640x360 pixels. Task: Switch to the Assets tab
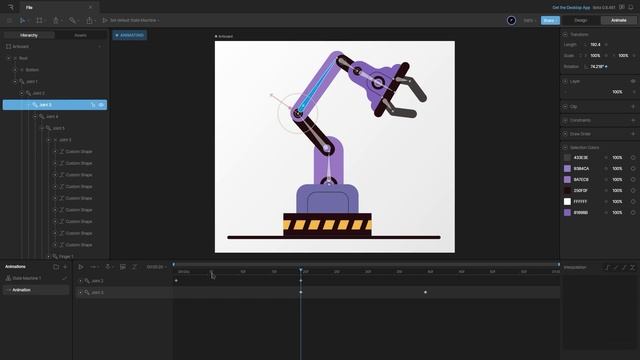(x=80, y=36)
